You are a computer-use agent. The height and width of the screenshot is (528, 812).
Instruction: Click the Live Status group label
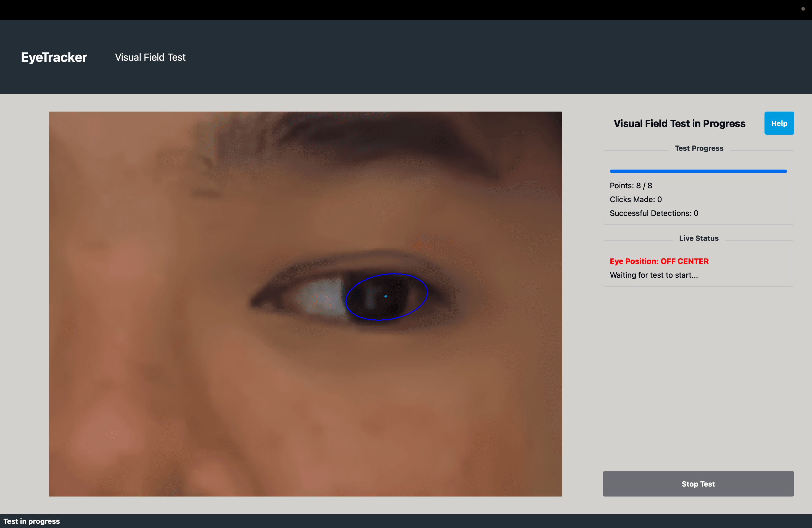click(698, 238)
